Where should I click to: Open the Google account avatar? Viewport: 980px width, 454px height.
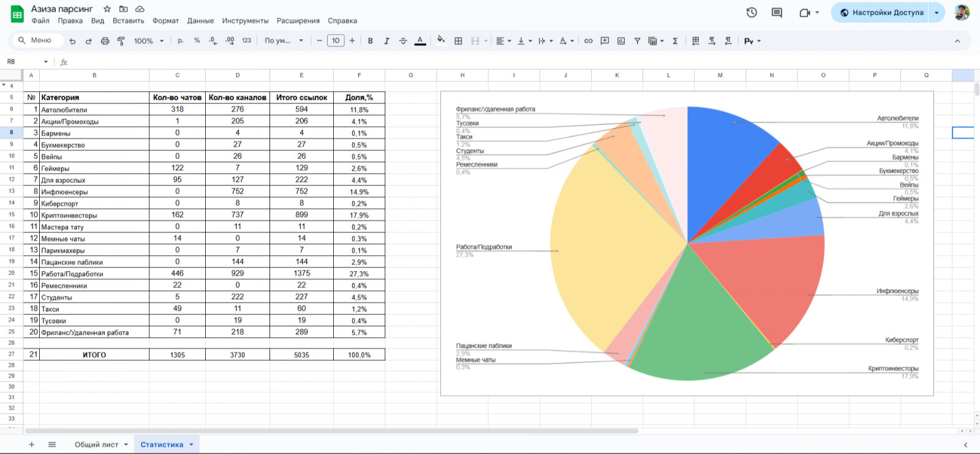tap(962, 12)
